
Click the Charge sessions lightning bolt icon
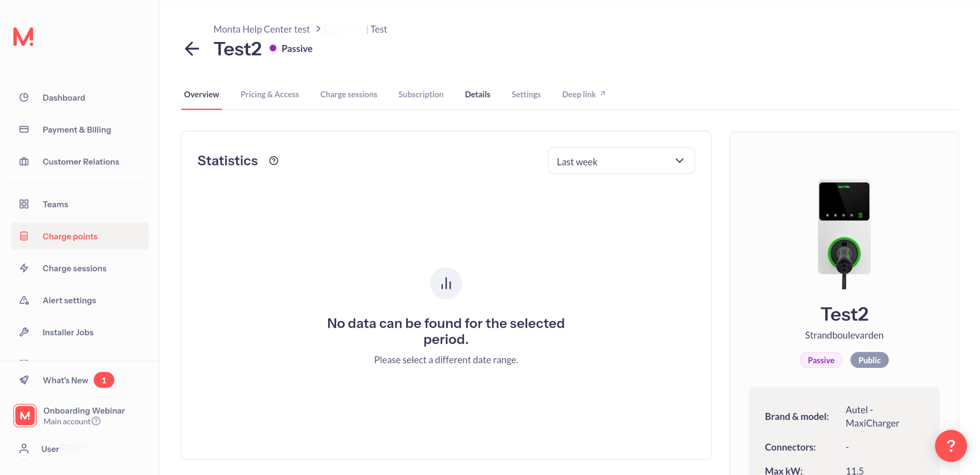24,268
